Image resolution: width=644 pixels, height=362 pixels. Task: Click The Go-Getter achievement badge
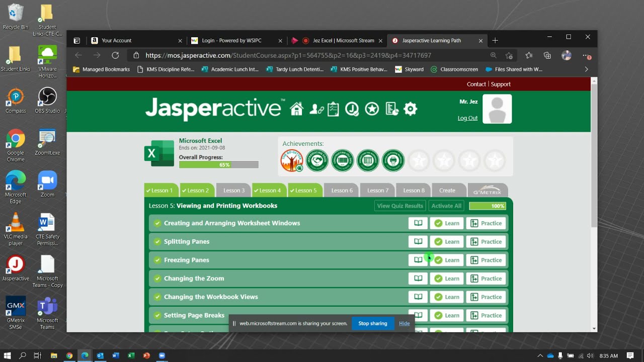292,161
